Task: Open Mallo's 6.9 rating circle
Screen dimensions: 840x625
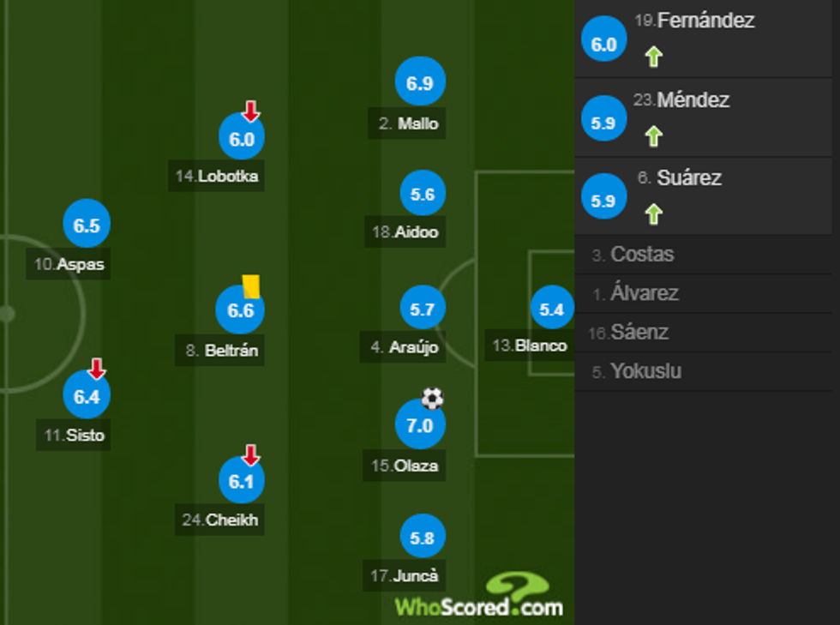Action: (x=419, y=81)
